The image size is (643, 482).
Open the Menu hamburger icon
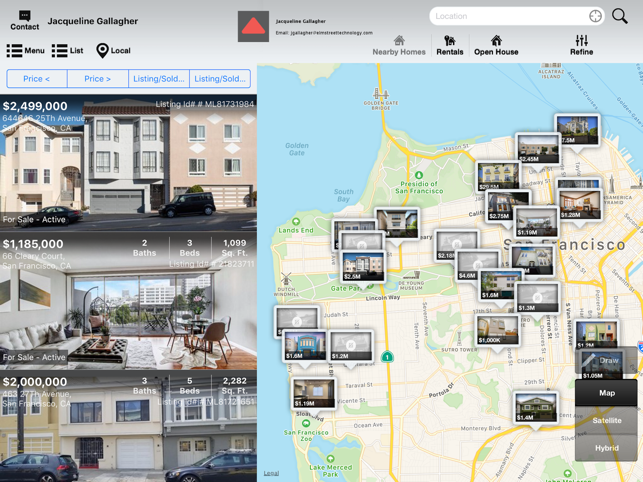coord(14,50)
